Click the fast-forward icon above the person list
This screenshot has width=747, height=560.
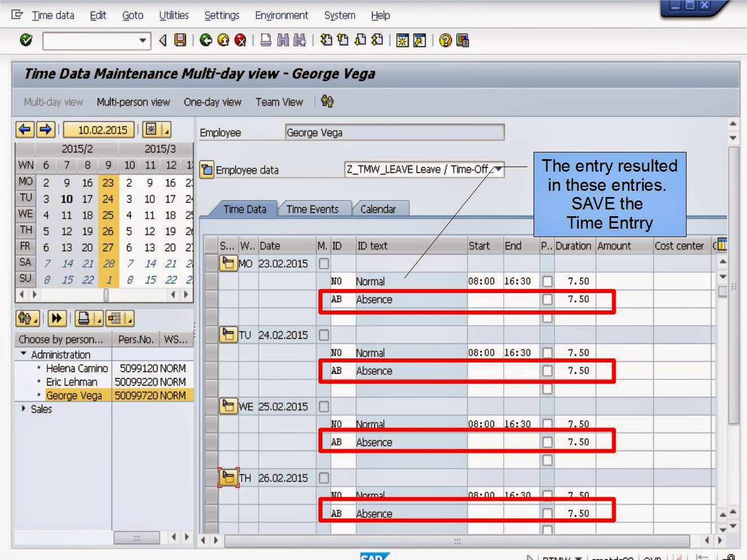56,318
